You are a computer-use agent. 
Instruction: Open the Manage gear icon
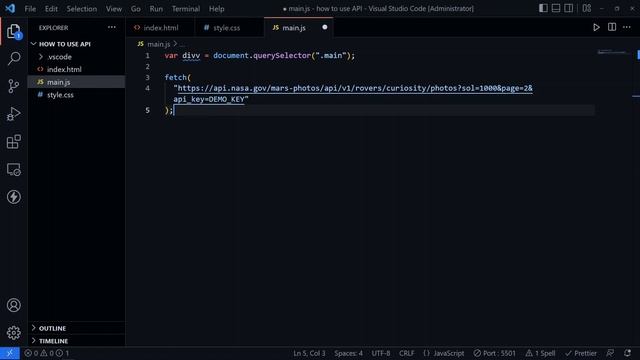coord(13,333)
